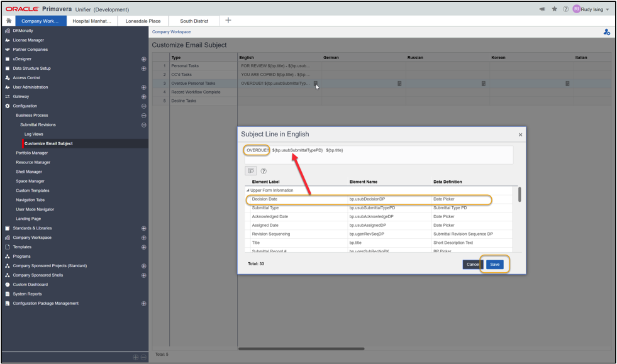Expand the User Administration node
617x364 pixels.
(143, 87)
